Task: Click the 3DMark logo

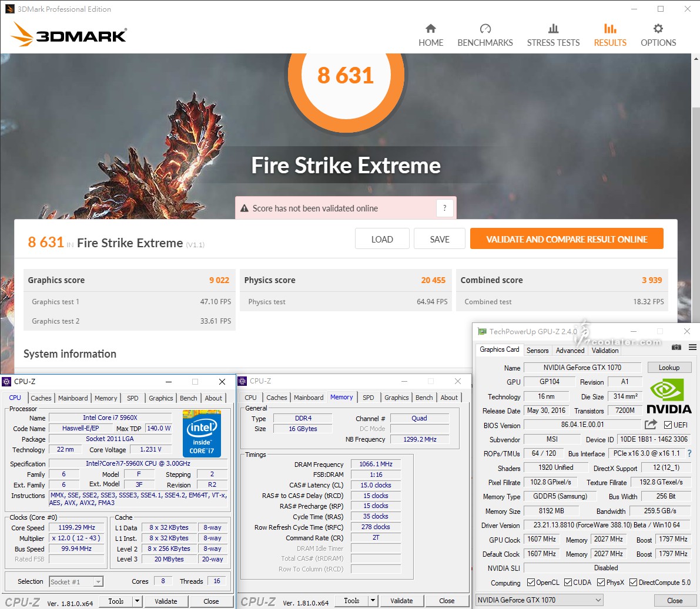Action: tap(69, 34)
